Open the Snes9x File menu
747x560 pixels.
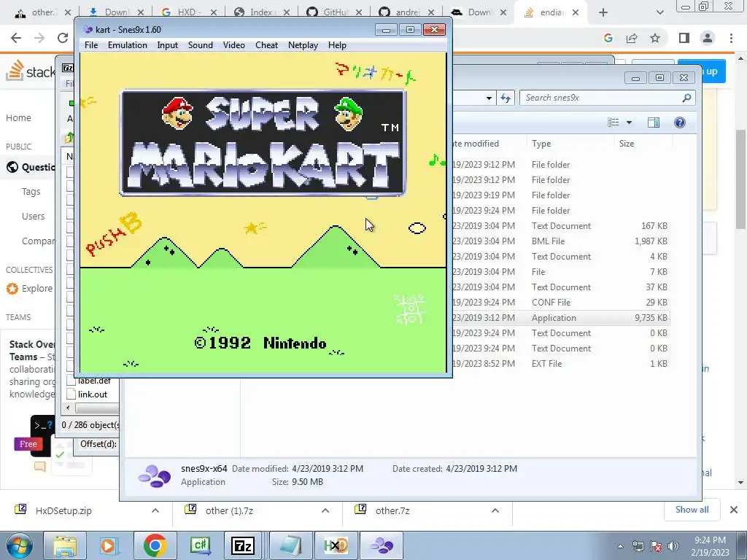(x=91, y=45)
